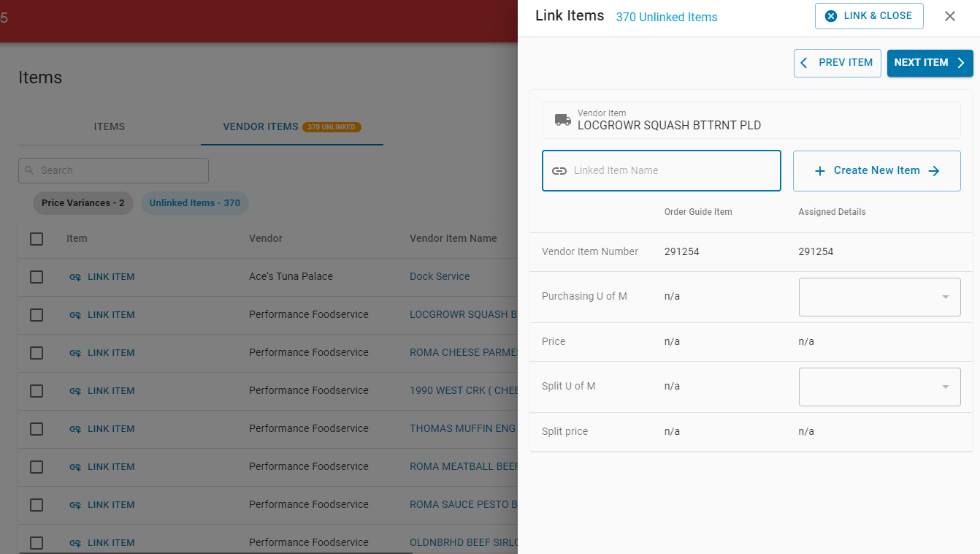
Task: Check the ROMA MEATBALL BEEF row checkbox
Action: pos(37,467)
